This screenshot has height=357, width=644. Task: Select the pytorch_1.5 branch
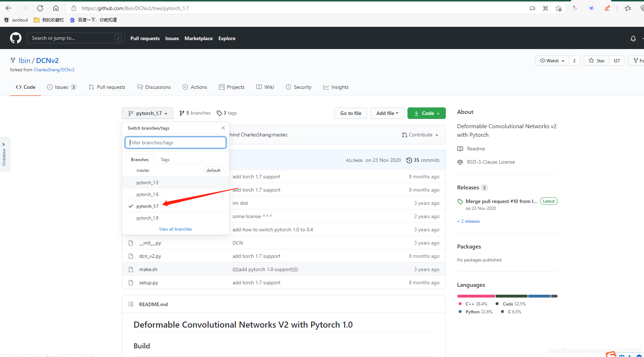click(176, 183)
